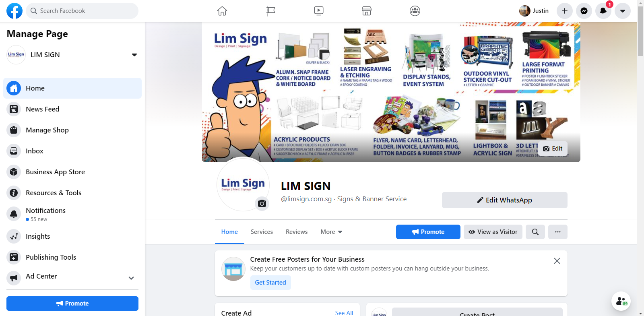644x316 pixels.
Task: Open the three-dots page options button
Action: (558, 232)
